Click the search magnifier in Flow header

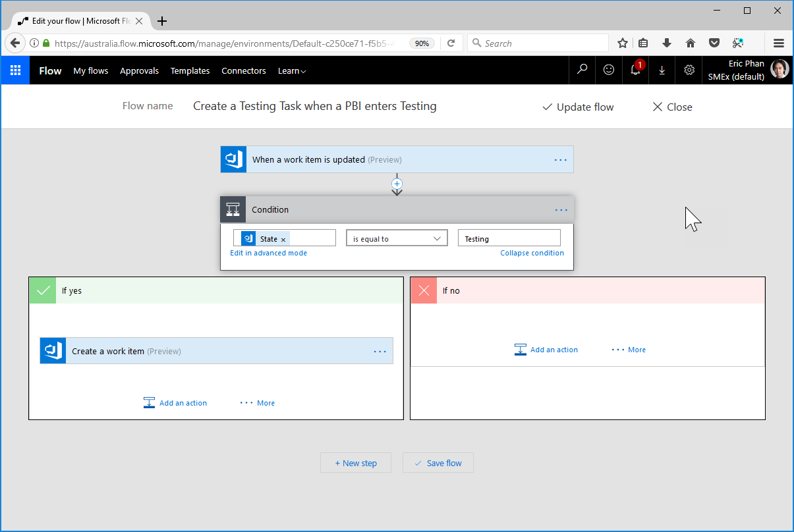[x=582, y=70]
